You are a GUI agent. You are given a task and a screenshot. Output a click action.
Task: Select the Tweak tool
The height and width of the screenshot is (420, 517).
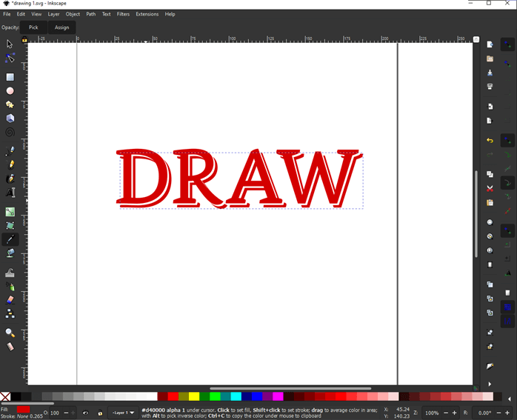tap(10, 273)
